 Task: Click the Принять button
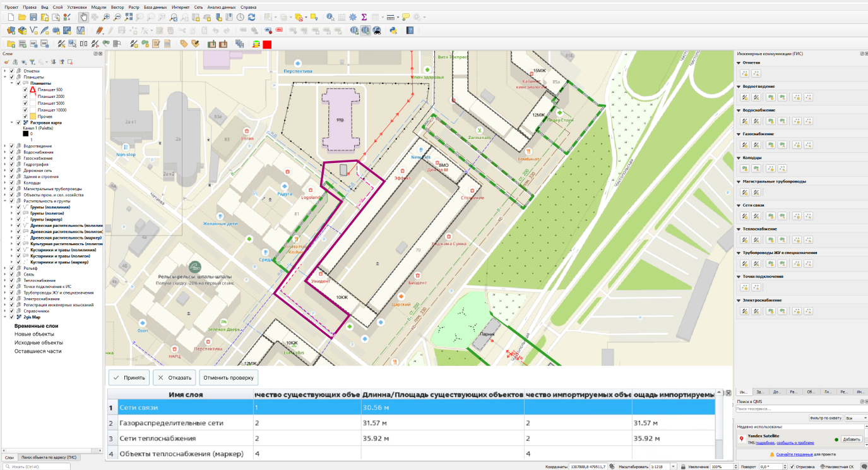(x=129, y=378)
